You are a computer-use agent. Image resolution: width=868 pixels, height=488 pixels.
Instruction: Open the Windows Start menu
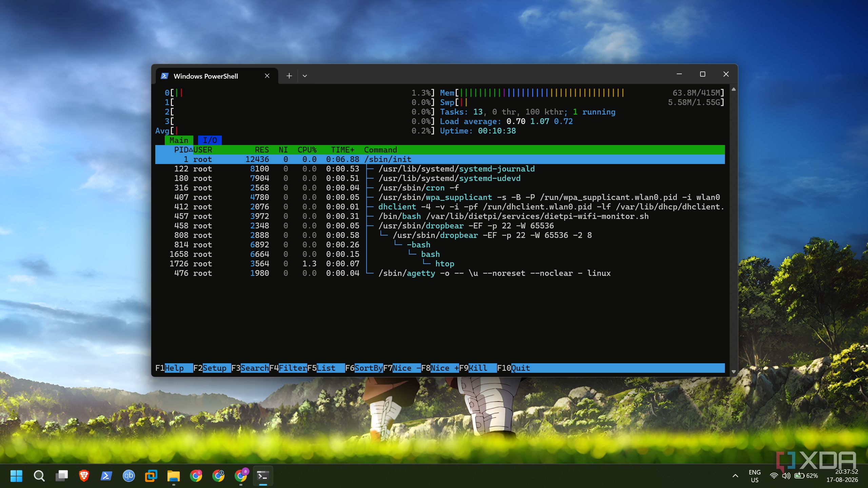point(16,476)
